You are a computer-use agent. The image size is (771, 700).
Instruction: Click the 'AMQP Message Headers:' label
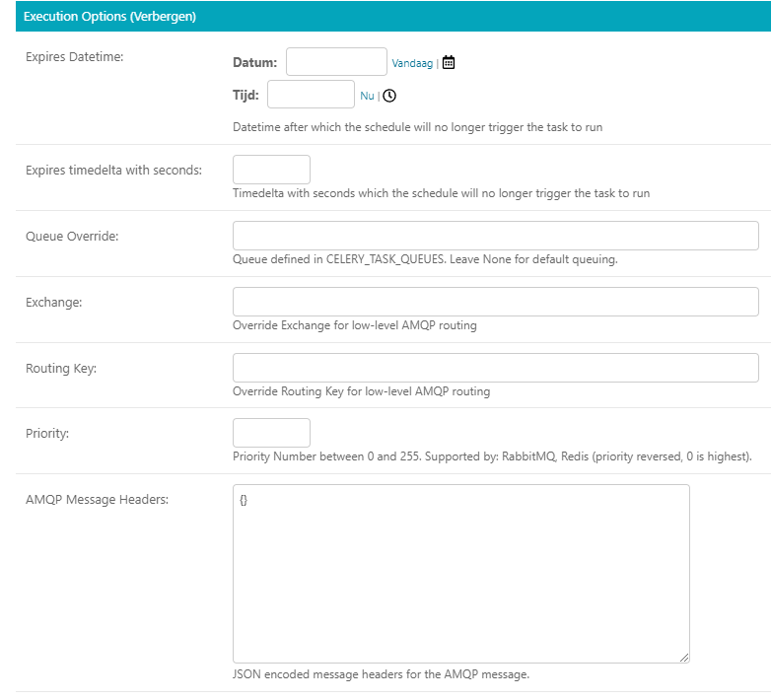(x=97, y=500)
